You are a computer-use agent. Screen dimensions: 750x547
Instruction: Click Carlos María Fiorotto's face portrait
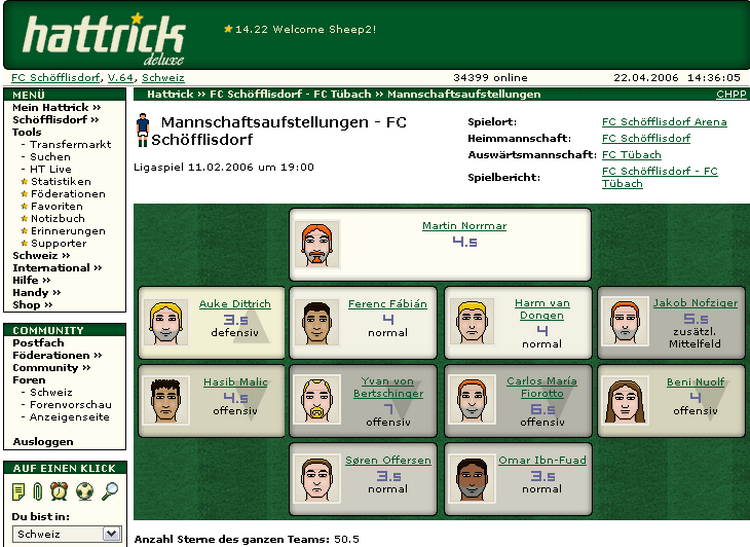pyautogui.click(x=472, y=400)
